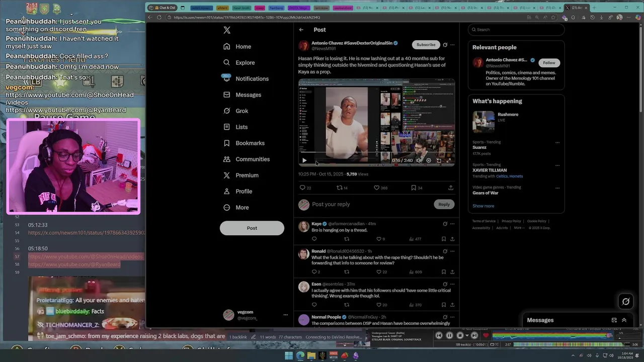Open video settings gear
Viewport: 644px width, 362px height.
429,160
